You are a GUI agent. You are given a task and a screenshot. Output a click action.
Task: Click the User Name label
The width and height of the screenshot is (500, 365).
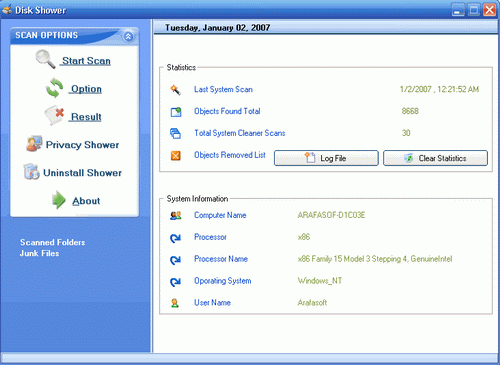212,303
